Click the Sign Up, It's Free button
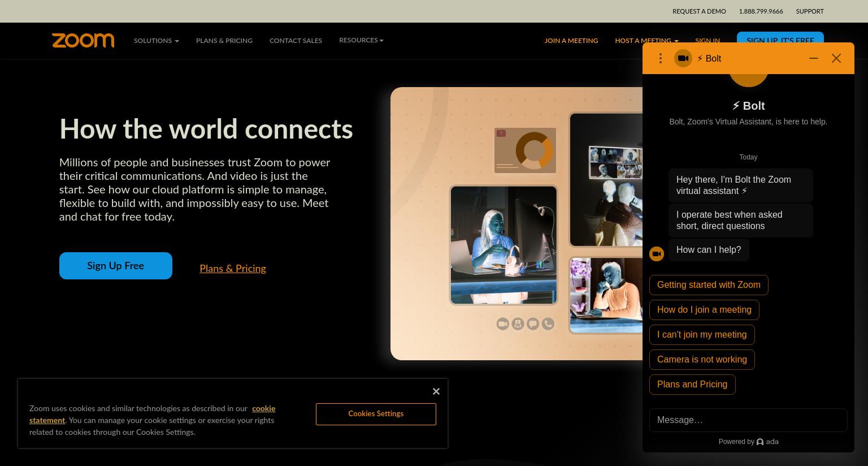 pos(780,37)
